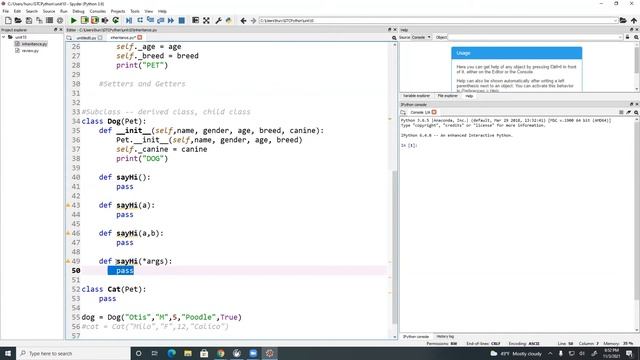640x360 pixels.
Task: Step out of the function in the debugger
Action: pos(160,20)
